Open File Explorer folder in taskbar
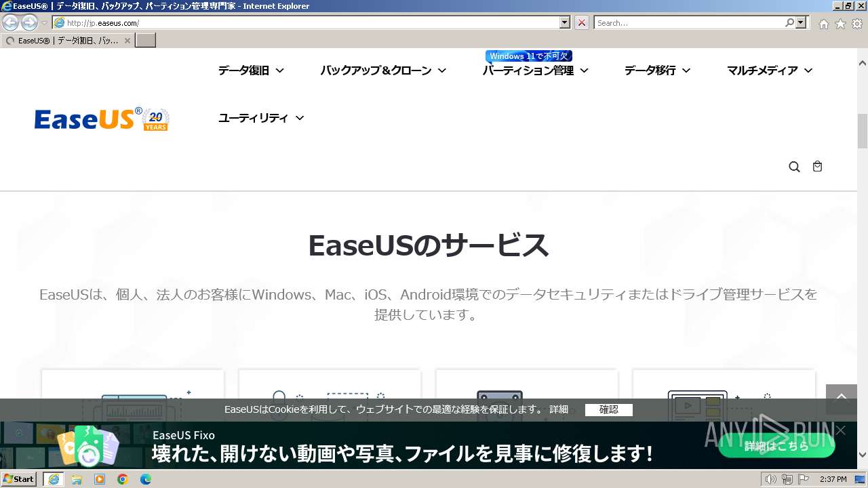The width and height of the screenshot is (868, 488). pos(77,479)
